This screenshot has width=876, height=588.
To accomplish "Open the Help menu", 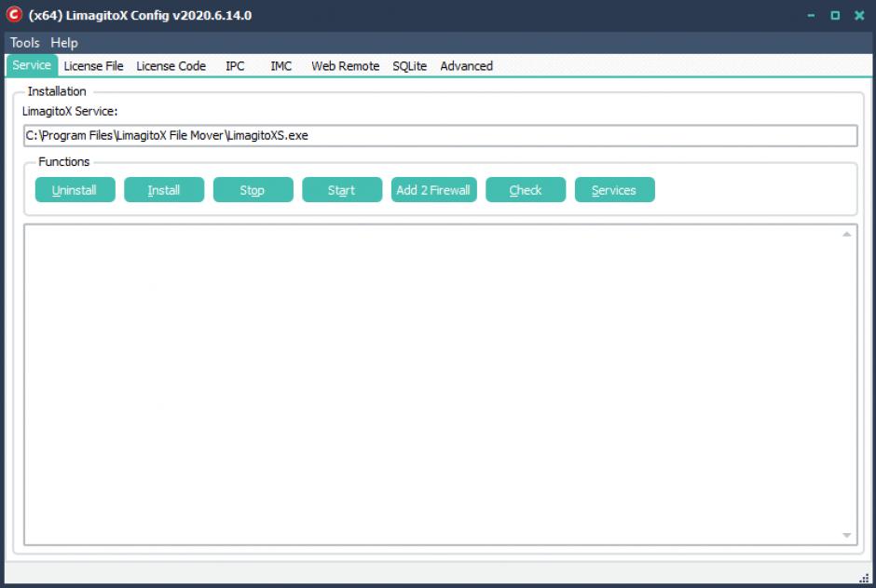I will [64, 43].
